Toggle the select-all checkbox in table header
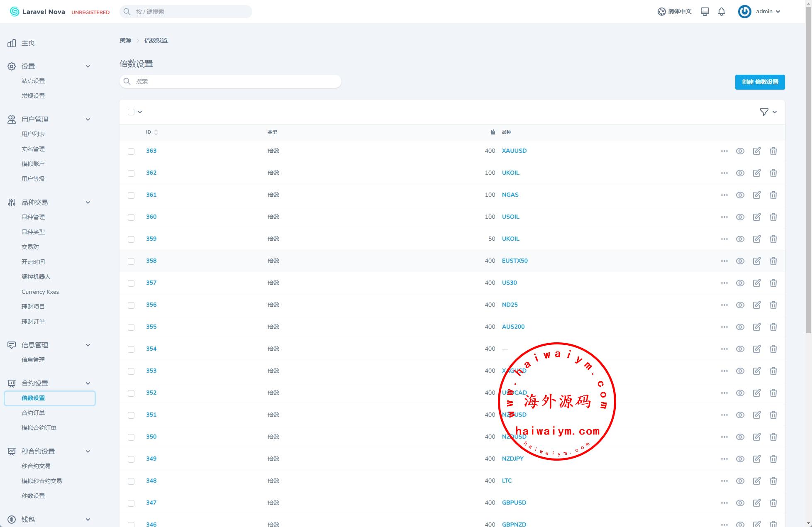Image resolution: width=812 pixels, height=527 pixels. tap(131, 112)
